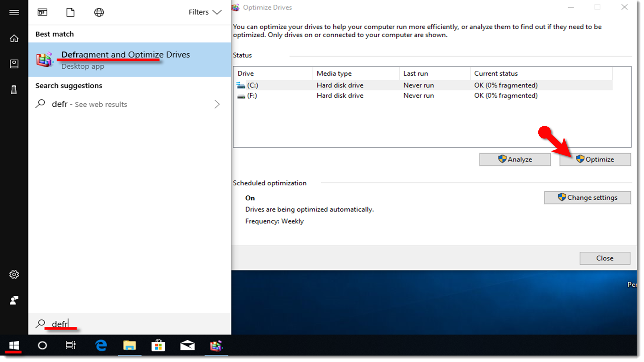Image resolution: width=644 pixels, height=362 pixels.
Task: Click the Analyze button
Action: [x=515, y=160]
